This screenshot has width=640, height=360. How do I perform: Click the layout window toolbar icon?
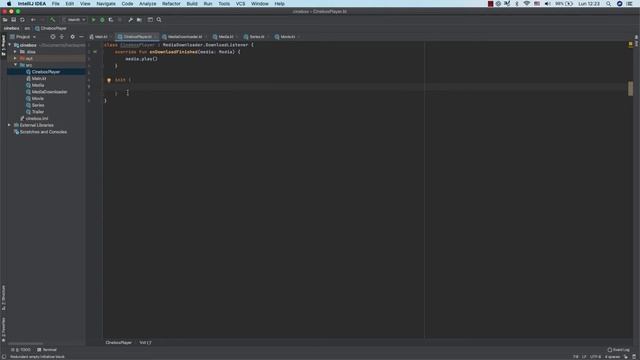click(x=150, y=20)
